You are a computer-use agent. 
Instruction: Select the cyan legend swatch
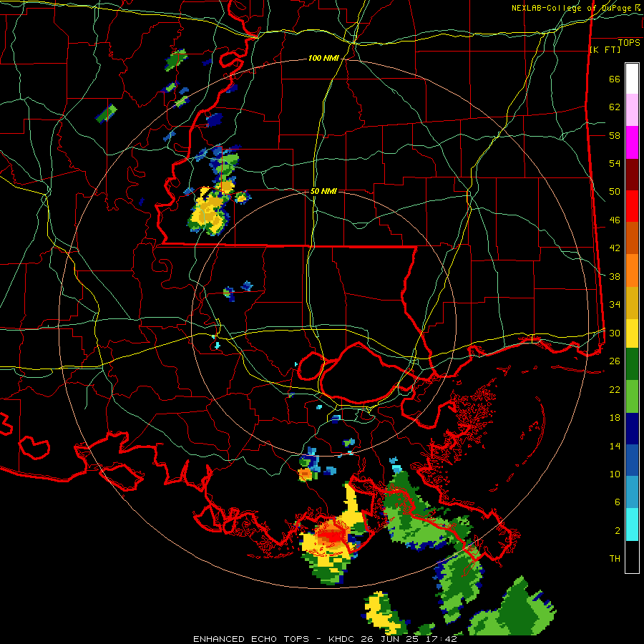point(632,525)
